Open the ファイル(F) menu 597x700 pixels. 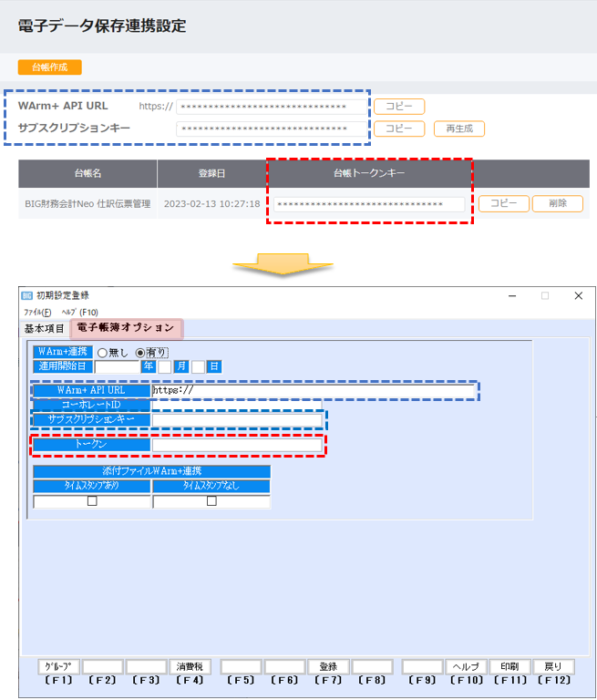(37, 312)
